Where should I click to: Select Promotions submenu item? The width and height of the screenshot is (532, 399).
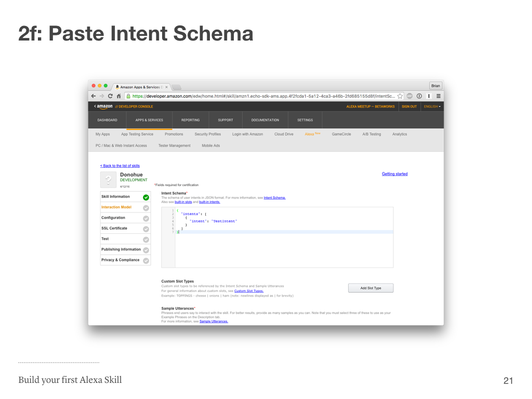pos(174,135)
